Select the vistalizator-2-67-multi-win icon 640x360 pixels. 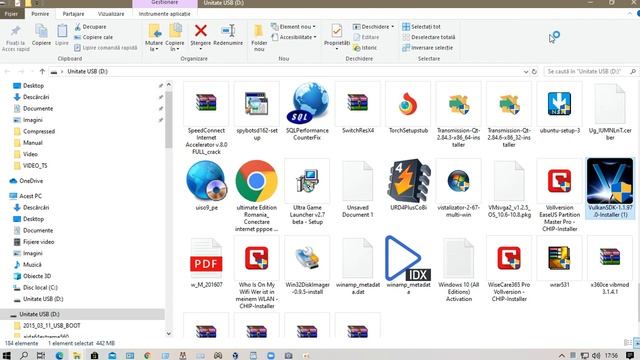458,181
